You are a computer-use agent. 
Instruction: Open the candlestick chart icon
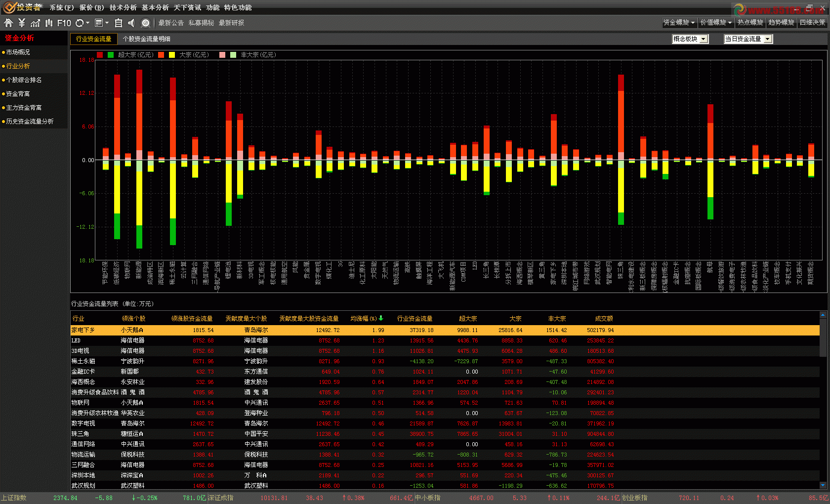coord(49,23)
